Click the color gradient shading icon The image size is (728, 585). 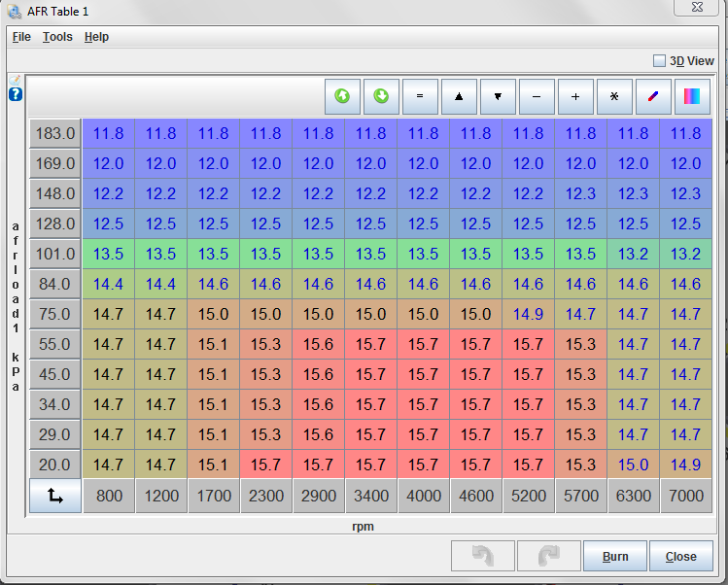692,96
